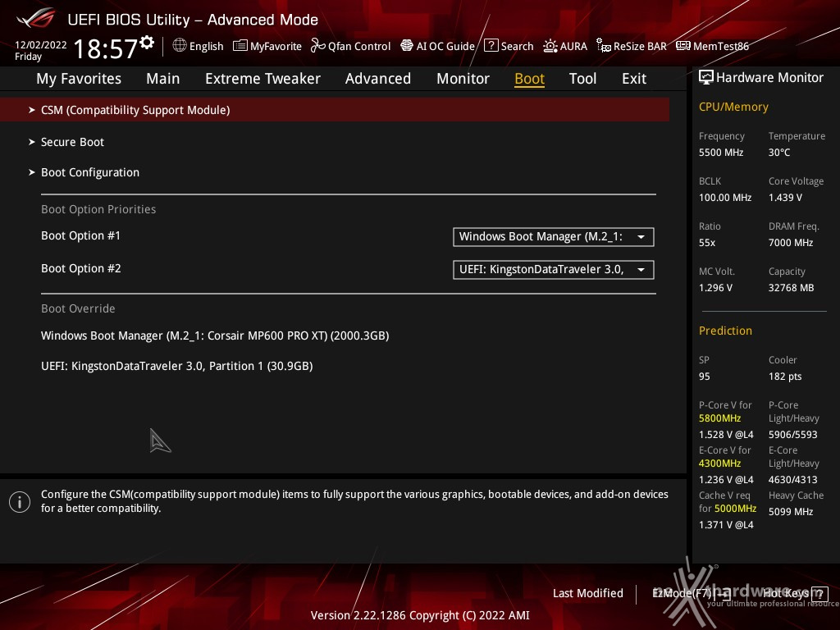The height and width of the screenshot is (630, 840).
Task: Expand CSM (Compatibility Support Module)
Action: [335, 110]
